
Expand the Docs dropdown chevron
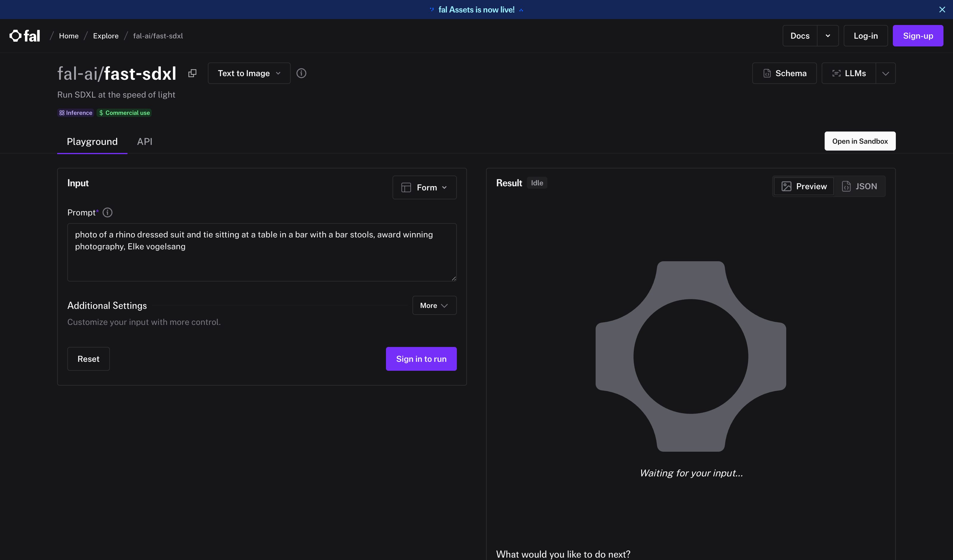tap(828, 36)
